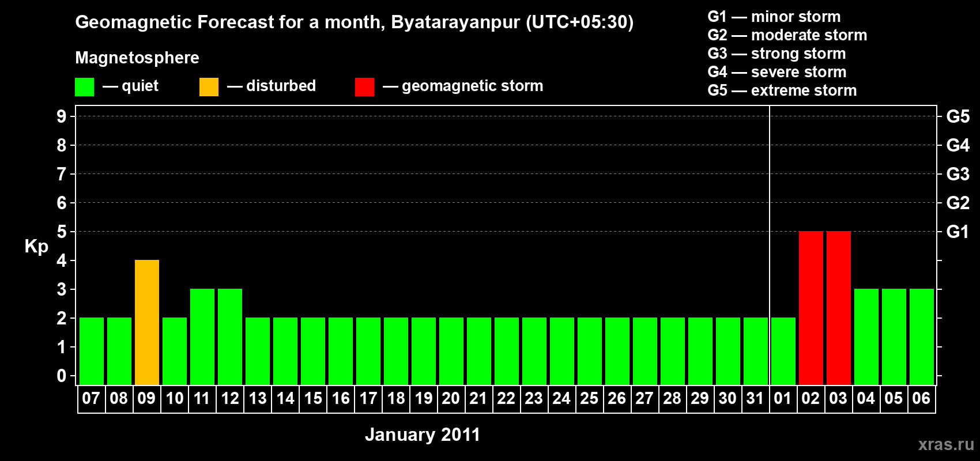The height and width of the screenshot is (461, 980).
Task: Click the 'geomagnetic storm' legend label
Action: click(x=473, y=86)
